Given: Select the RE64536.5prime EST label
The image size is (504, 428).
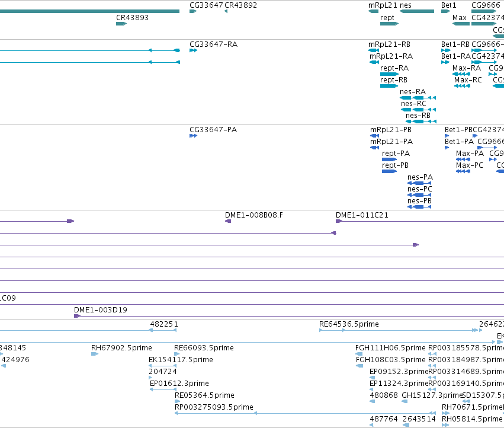Looking at the screenshot, I should 349,324.
